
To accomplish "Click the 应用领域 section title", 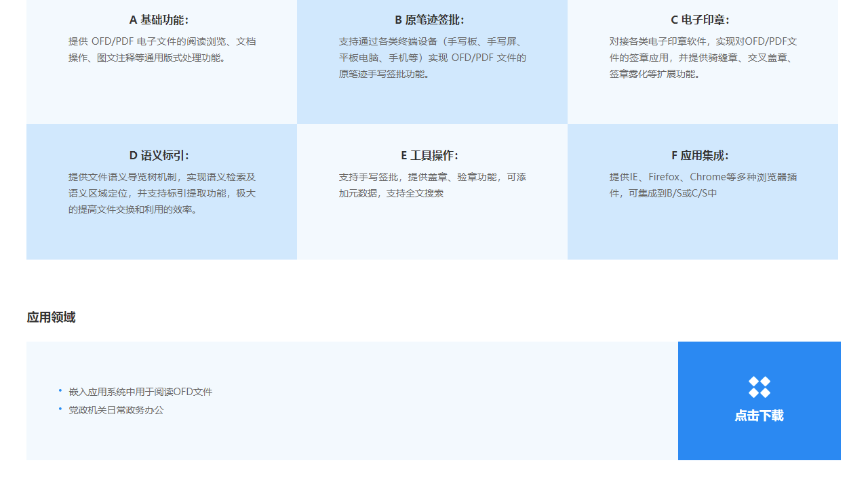I will (x=52, y=317).
